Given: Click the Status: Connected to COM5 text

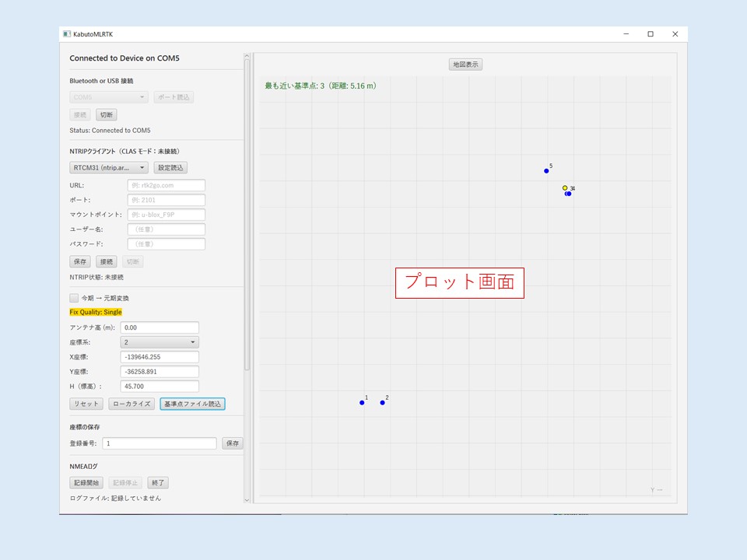Looking at the screenshot, I should coord(110,131).
